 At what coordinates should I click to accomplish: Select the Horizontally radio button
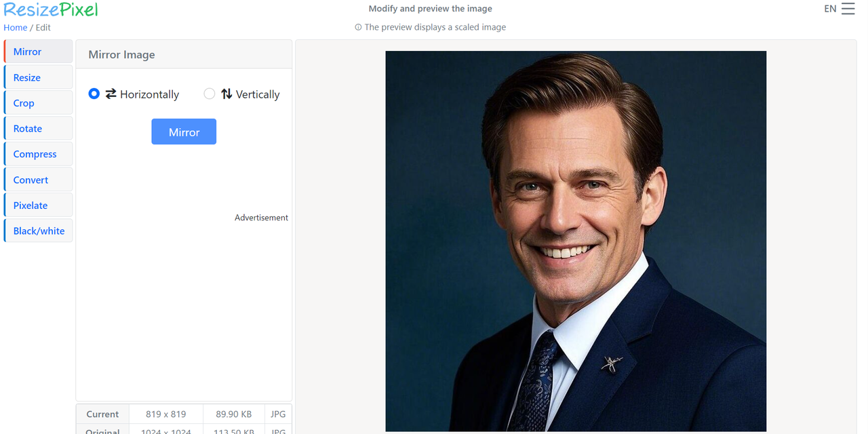[x=94, y=94]
